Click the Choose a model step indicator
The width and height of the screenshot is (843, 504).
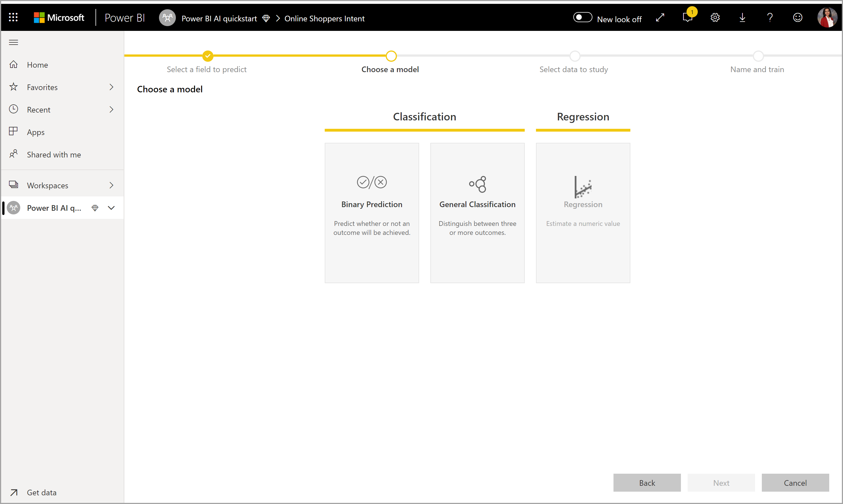(x=390, y=55)
